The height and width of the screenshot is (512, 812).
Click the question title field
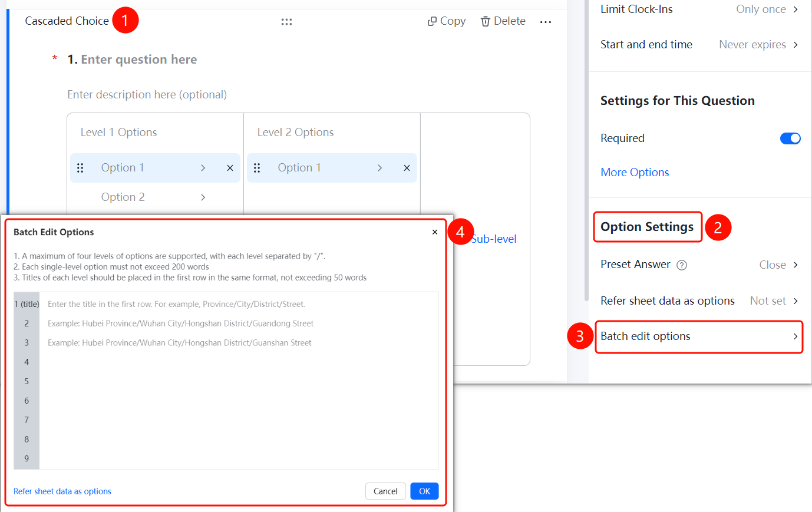[x=138, y=60]
